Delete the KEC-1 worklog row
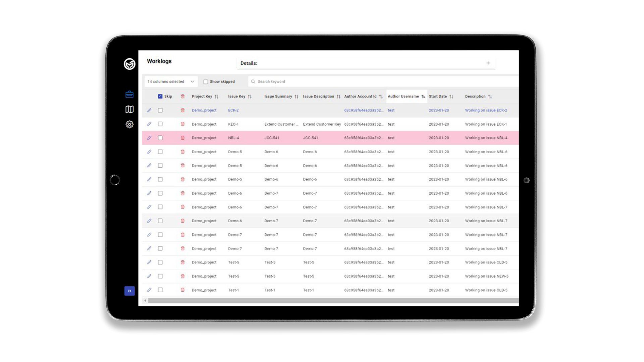644x362 pixels. 182,124
